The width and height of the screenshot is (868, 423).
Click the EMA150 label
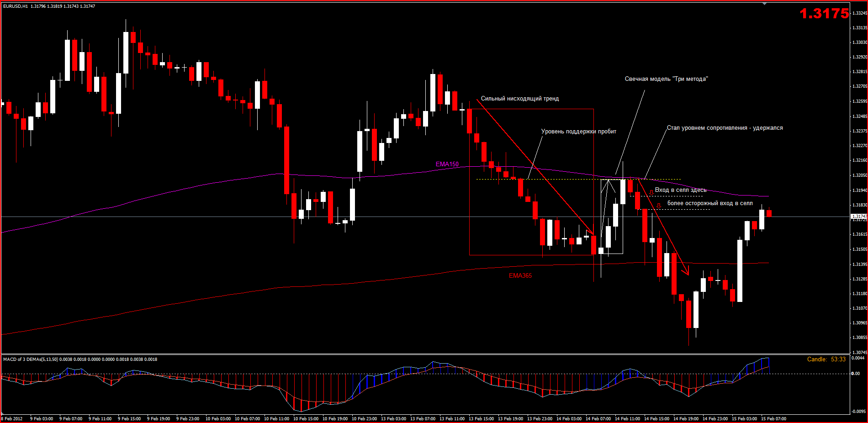[x=447, y=164]
